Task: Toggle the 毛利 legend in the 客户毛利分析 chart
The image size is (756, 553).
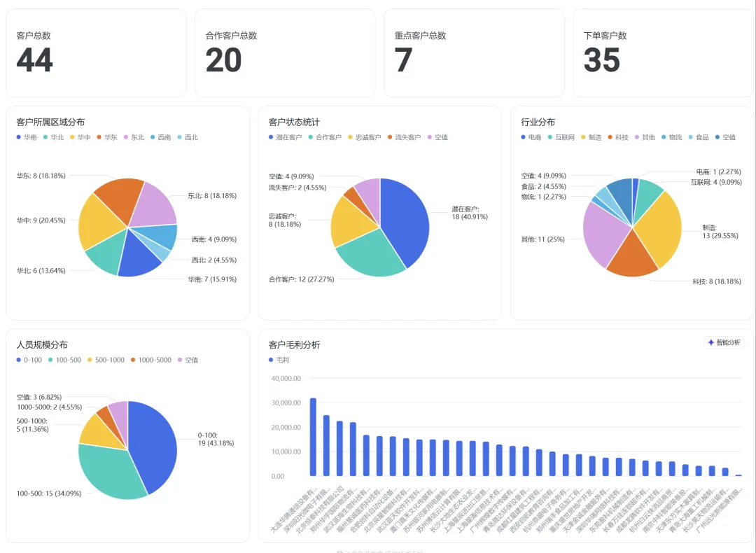Action: (x=279, y=360)
